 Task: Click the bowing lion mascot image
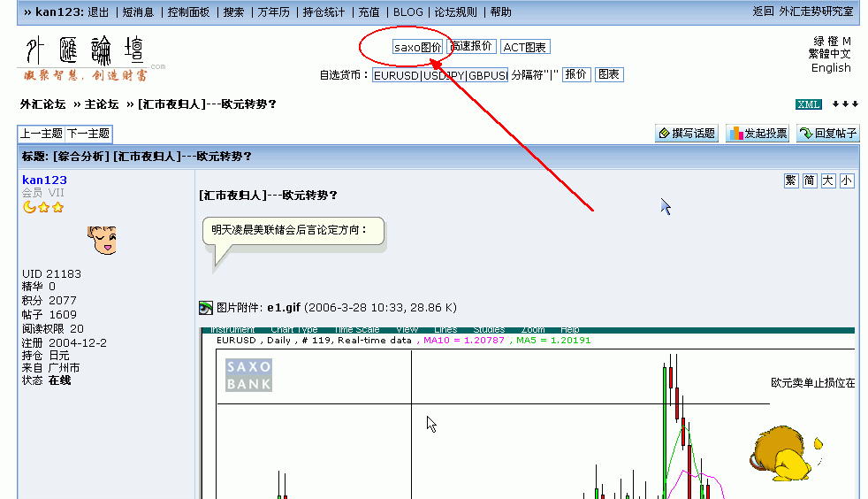785,453
